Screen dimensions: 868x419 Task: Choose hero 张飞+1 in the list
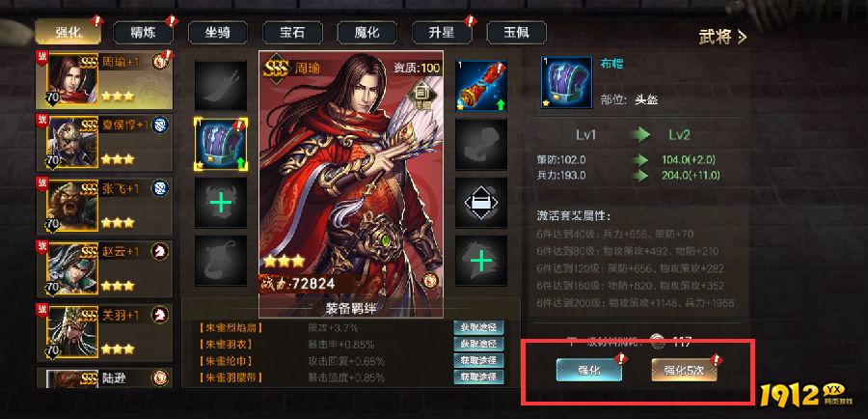pos(104,205)
